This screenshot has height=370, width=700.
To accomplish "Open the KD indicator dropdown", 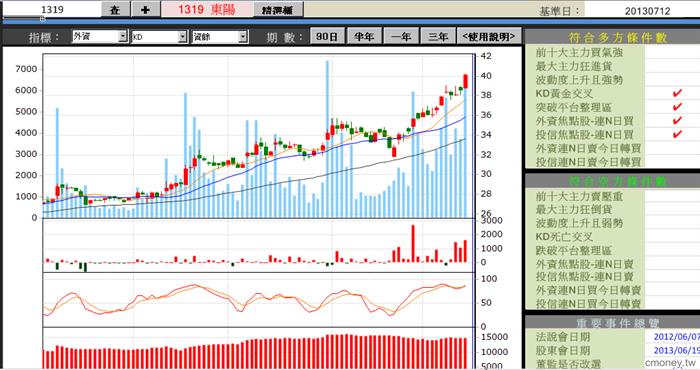I will 159,37.
